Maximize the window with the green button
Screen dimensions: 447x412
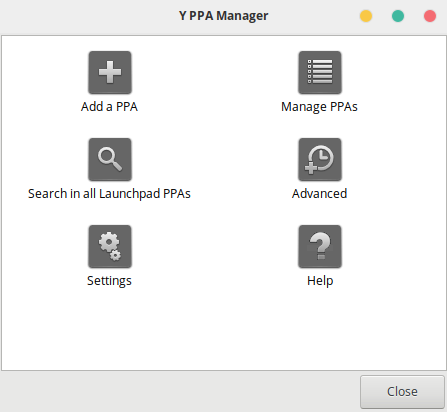click(x=398, y=16)
